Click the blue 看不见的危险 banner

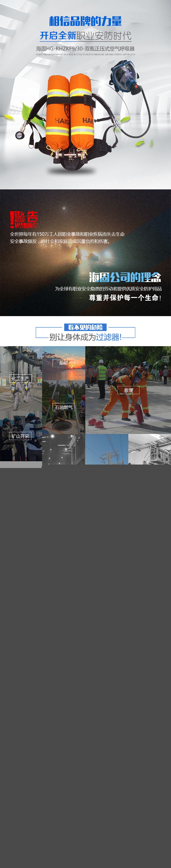coord(85,327)
